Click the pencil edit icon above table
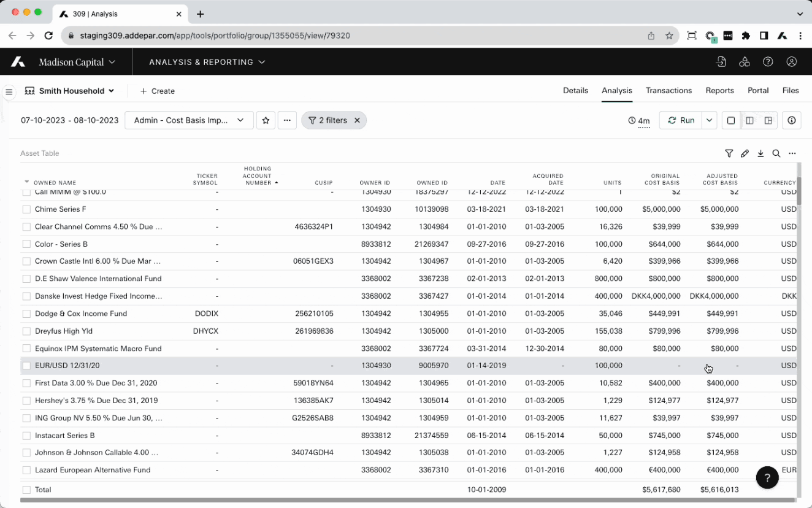 (745, 153)
